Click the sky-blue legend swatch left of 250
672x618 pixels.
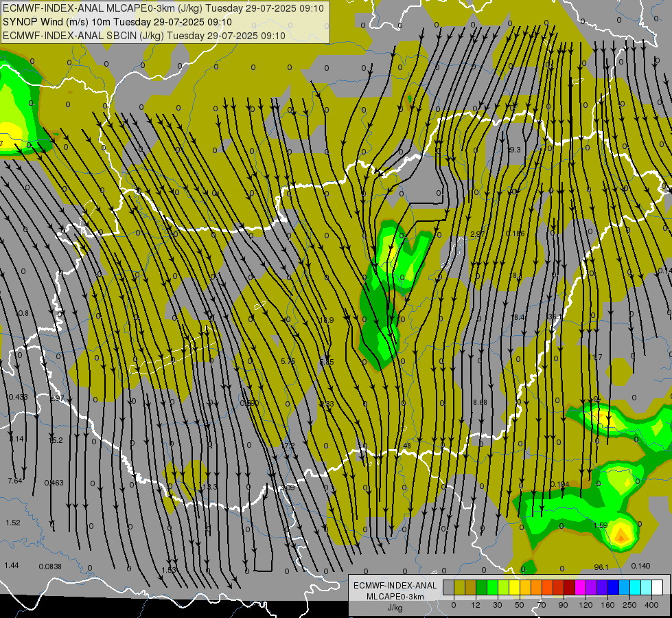(x=625, y=587)
